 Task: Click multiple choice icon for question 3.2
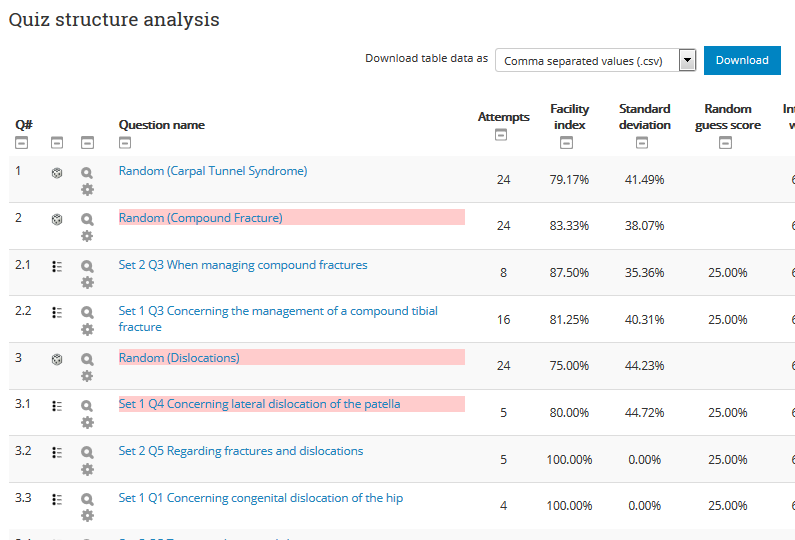click(57, 452)
